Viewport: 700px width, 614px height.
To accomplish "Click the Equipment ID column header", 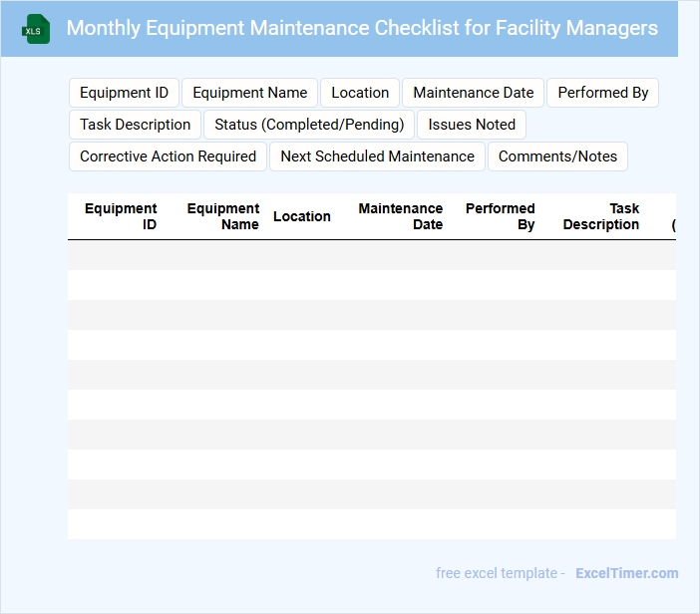I will 121,216.
